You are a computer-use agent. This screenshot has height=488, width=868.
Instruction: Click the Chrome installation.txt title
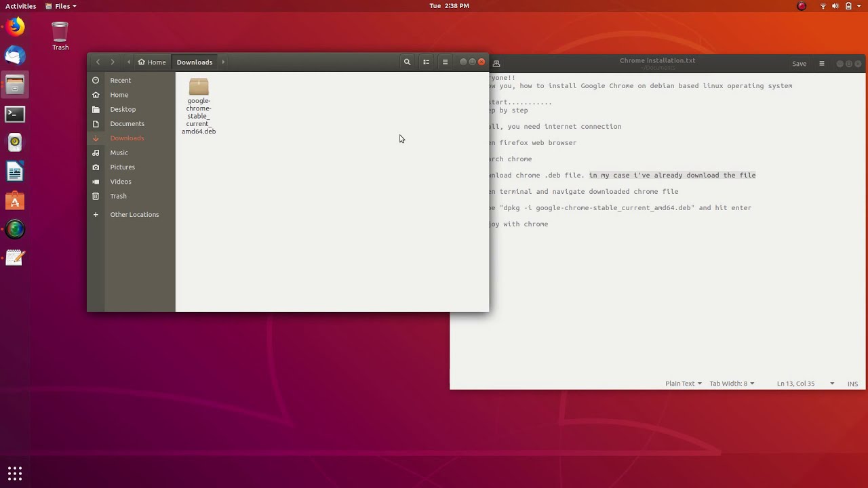(x=657, y=60)
